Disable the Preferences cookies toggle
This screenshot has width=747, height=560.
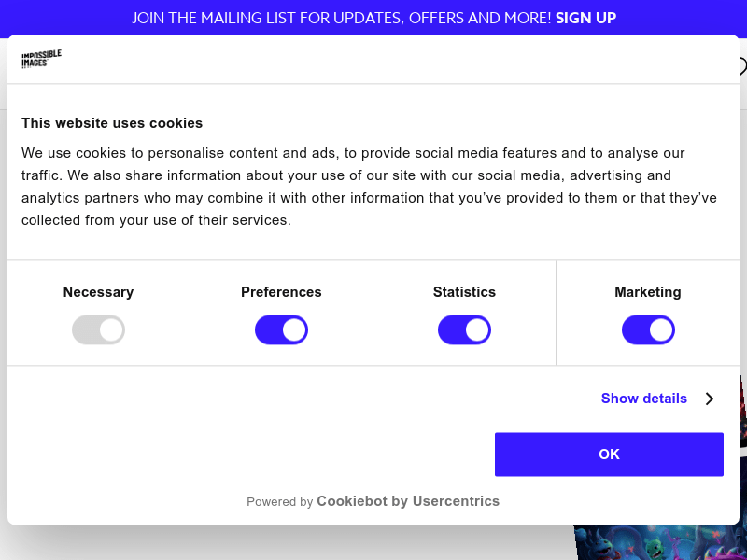(x=281, y=329)
